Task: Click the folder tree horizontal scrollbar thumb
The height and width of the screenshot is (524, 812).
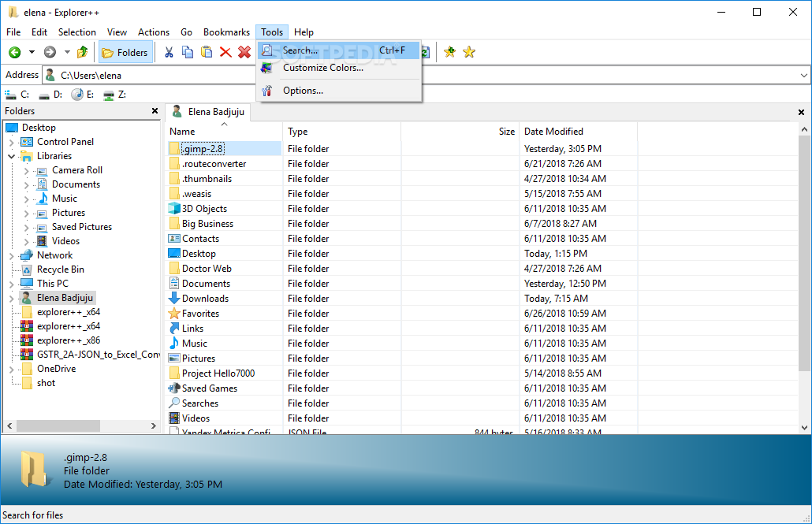Action: (58, 426)
